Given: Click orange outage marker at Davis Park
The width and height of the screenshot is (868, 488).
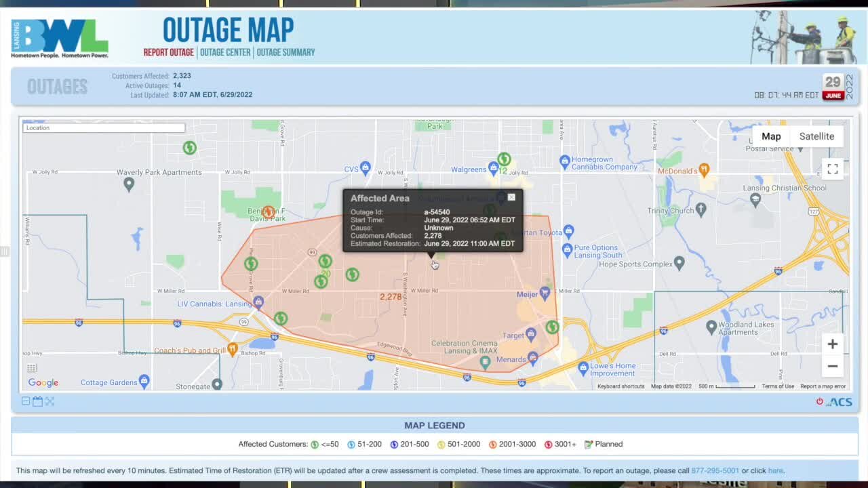Looking at the screenshot, I should click(269, 212).
